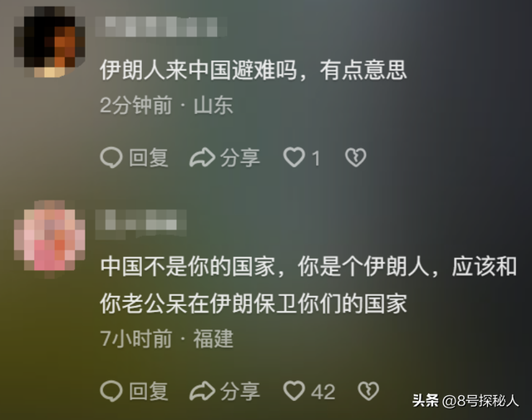Tap 分享 text on the Shandong comment
The height and width of the screenshot is (420, 532).
coord(240,158)
